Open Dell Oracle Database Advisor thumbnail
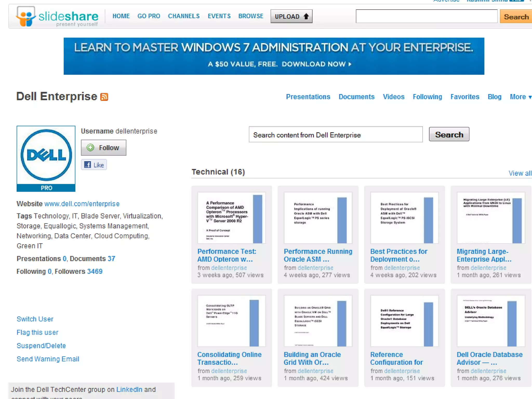Image resolution: width=532 pixels, height=399 pixels. 491,321
